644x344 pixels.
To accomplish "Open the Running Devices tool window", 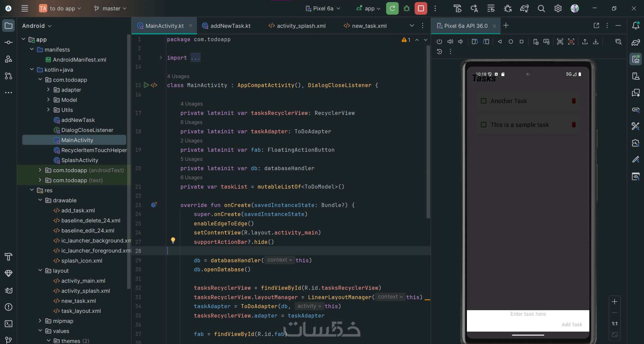I will coord(636,59).
